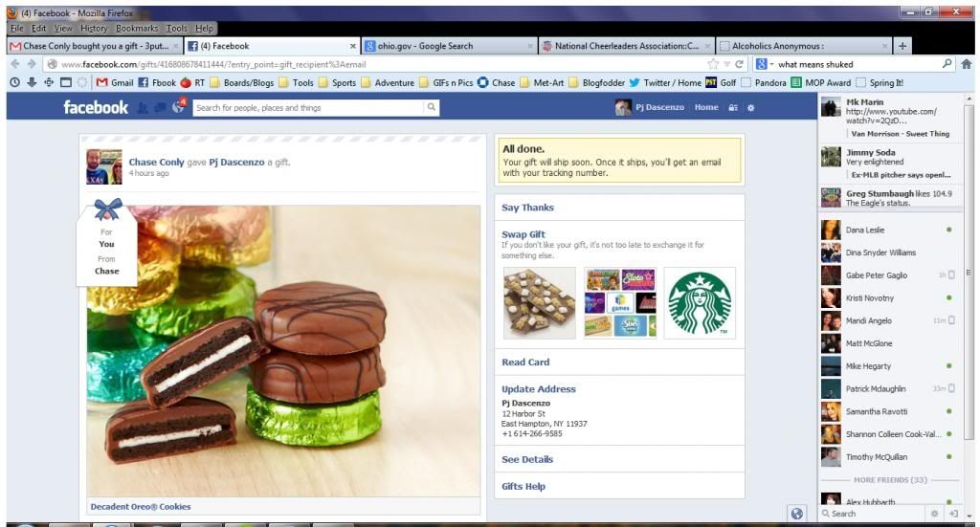The width and height of the screenshot is (980, 527).
Task: Click the Facebook search magnifier button
Action: [x=431, y=108]
